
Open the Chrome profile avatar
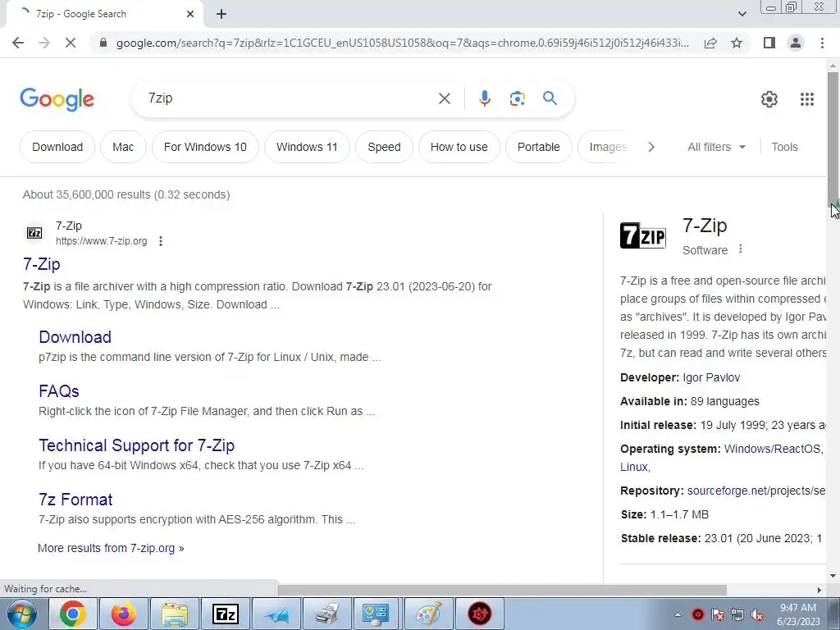point(796,43)
